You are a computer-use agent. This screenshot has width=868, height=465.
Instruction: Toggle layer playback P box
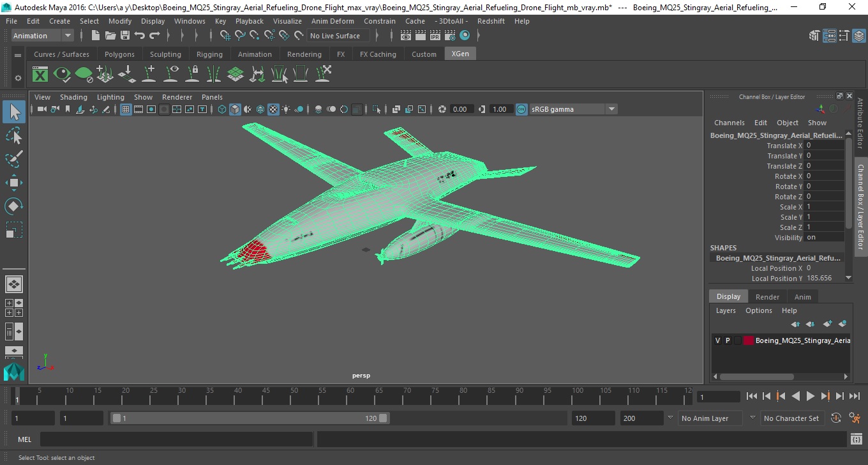(728, 340)
